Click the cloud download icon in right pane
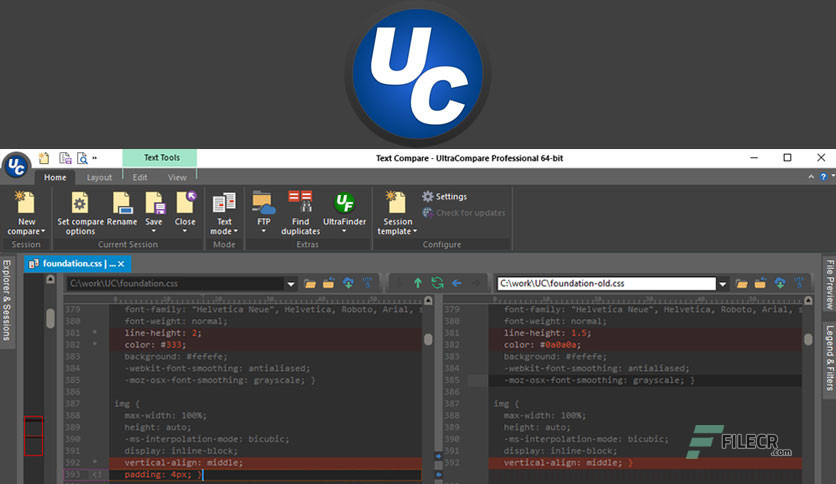This screenshot has width=836, height=484. pyautogui.click(x=779, y=284)
